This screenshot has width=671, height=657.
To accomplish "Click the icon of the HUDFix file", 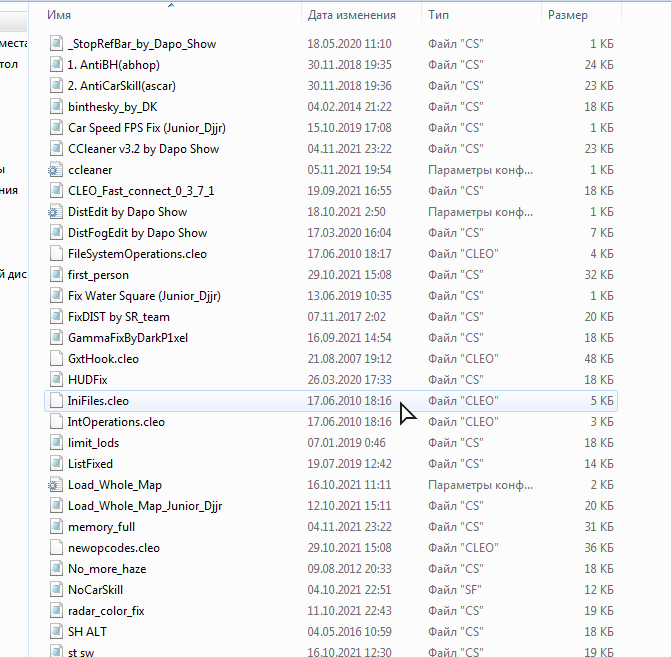I will coord(56,380).
